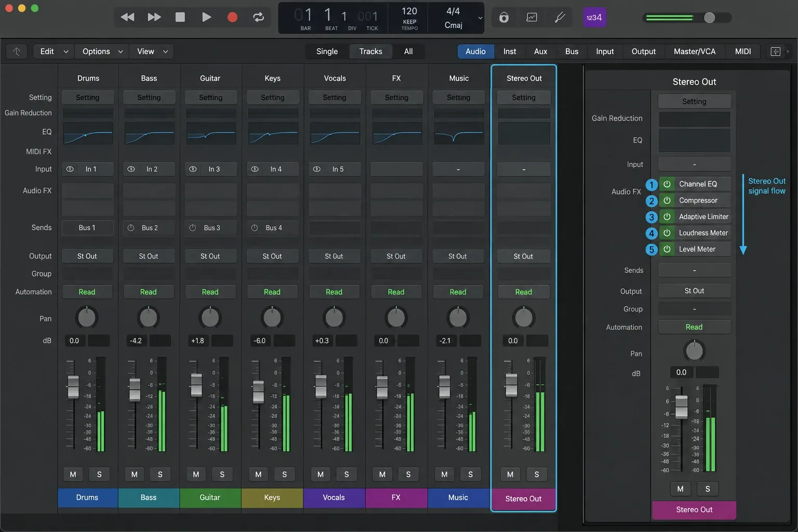Click the tempo 120 display field
Screen dimensions: 798x532
click(x=409, y=11)
